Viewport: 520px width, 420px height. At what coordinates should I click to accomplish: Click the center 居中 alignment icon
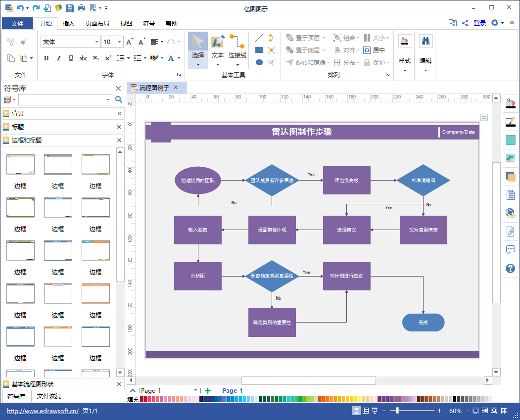[x=374, y=50]
